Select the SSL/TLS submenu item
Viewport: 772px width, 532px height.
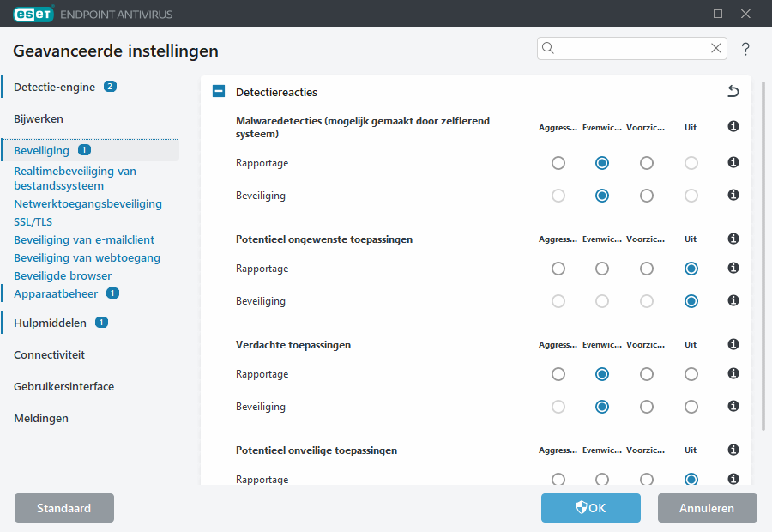[33, 221]
